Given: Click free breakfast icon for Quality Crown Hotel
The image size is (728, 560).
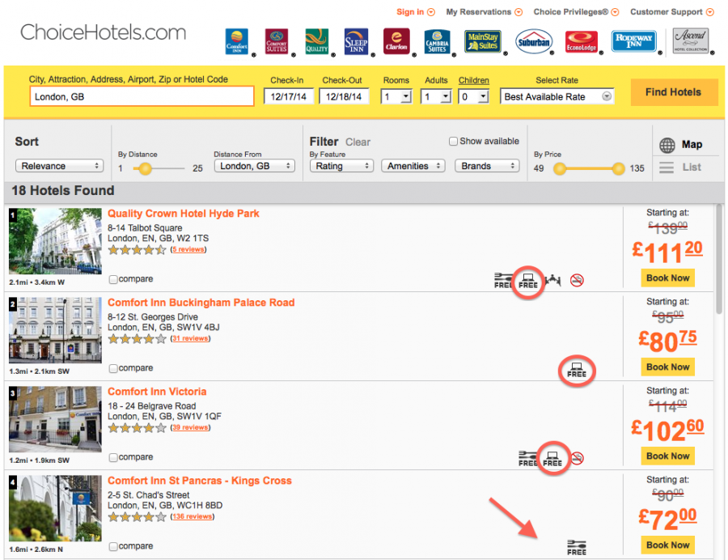Looking at the screenshot, I should tap(503, 281).
